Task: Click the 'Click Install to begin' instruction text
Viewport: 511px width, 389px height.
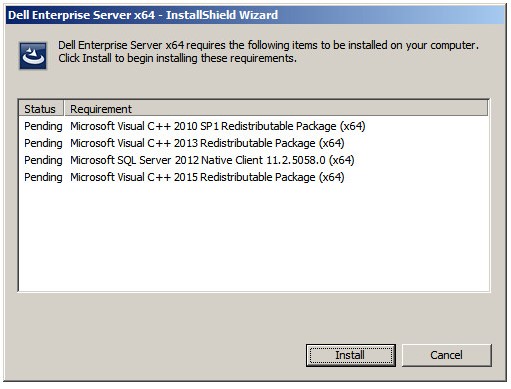Action: (177, 58)
